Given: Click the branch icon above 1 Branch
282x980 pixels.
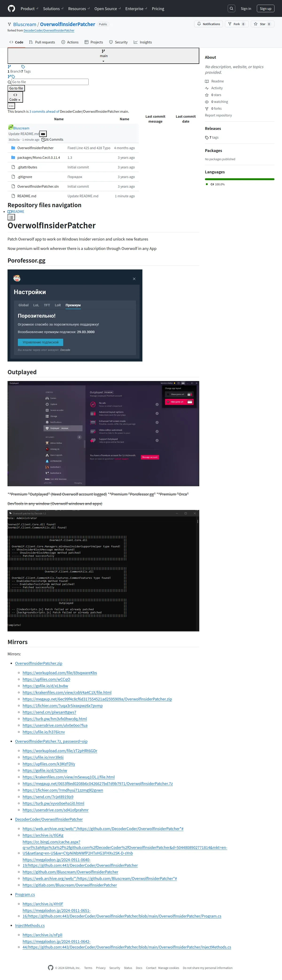Looking at the screenshot, I should [9, 66].
